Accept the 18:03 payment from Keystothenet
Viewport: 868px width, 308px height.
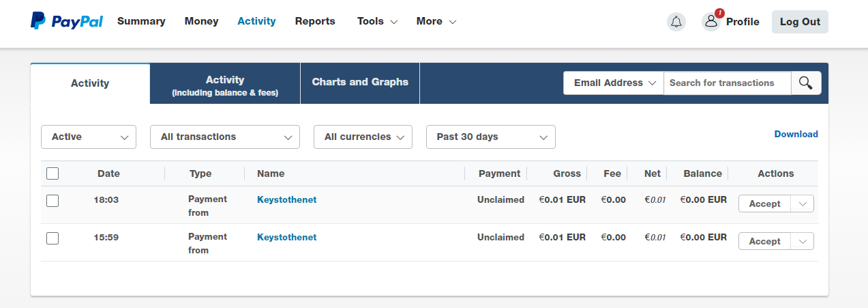click(764, 204)
